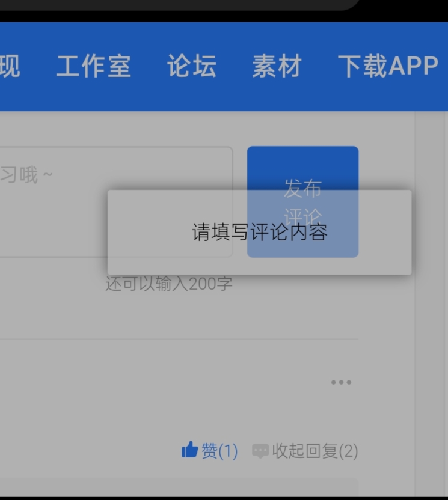Click the thumbs-up 赞(1) icon

tap(190, 450)
